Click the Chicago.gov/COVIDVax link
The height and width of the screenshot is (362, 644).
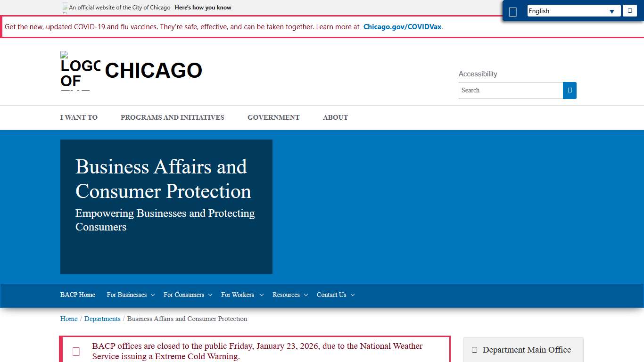click(x=402, y=27)
